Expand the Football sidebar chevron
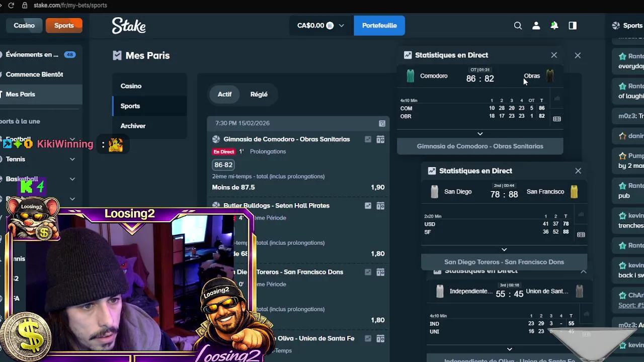The width and height of the screenshot is (644, 362). (x=72, y=139)
